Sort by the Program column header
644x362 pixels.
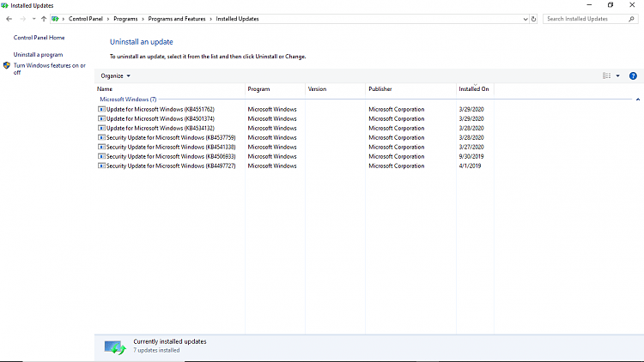pyautogui.click(x=275, y=89)
